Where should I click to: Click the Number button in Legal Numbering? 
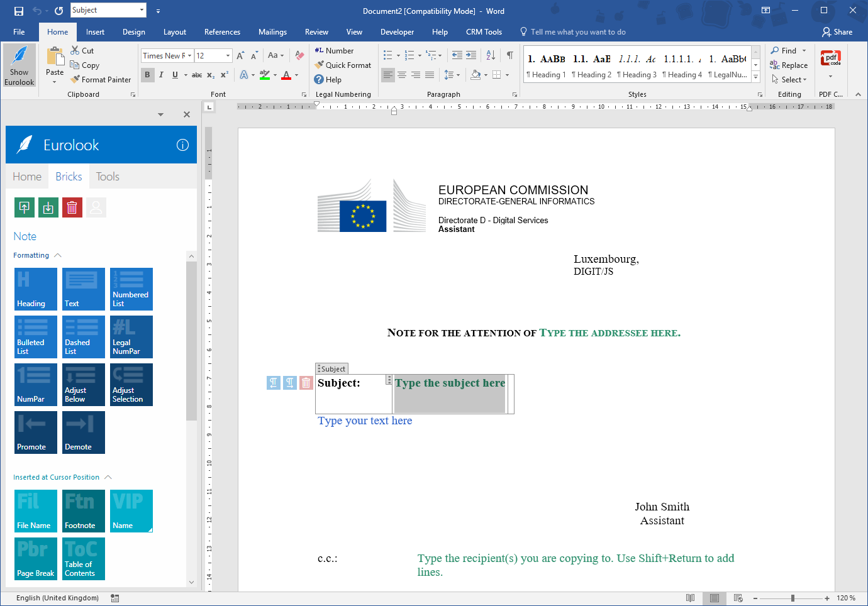click(334, 51)
